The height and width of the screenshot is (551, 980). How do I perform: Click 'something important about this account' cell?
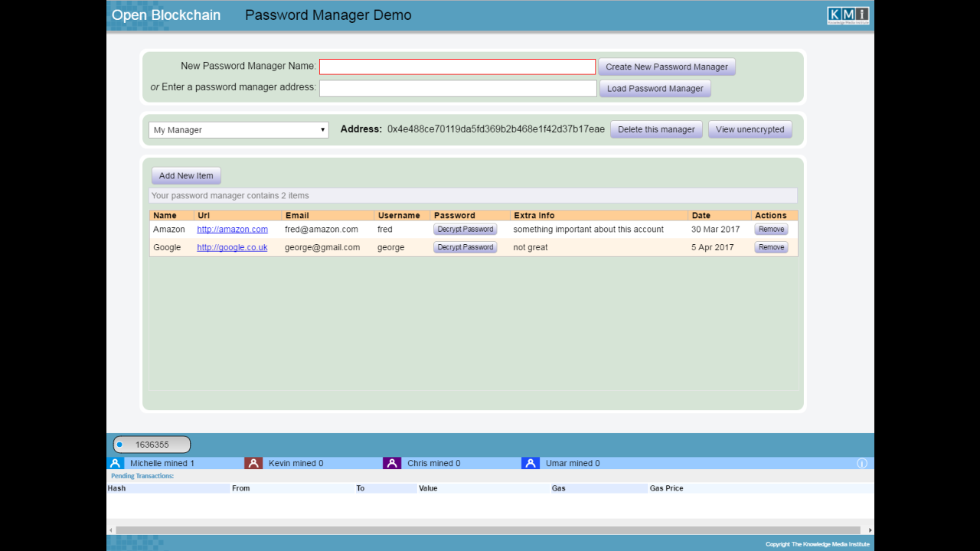tap(589, 229)
